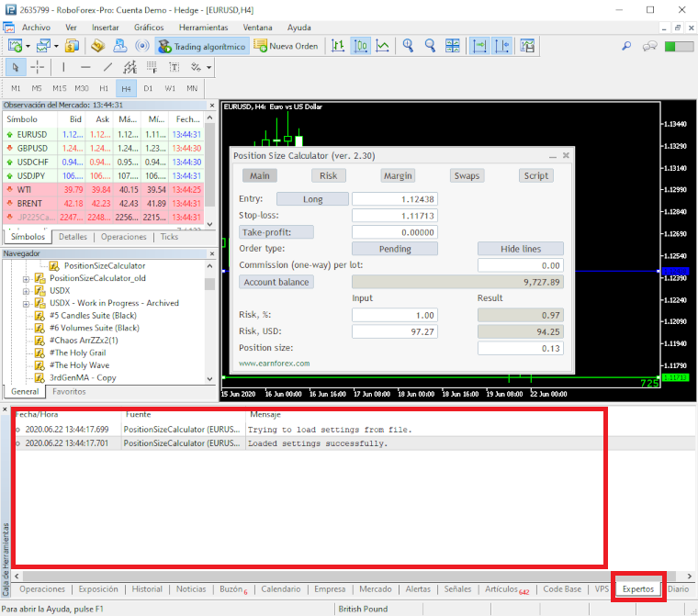This screenshot has width=698, height=616.
Task: Open the Diario tab
Action: tap(678, 588)
